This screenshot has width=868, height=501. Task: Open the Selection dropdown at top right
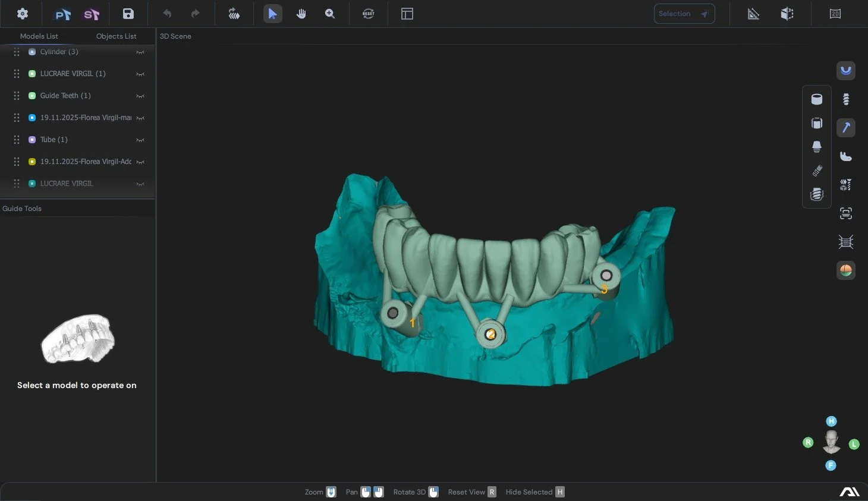coord(684,13)
